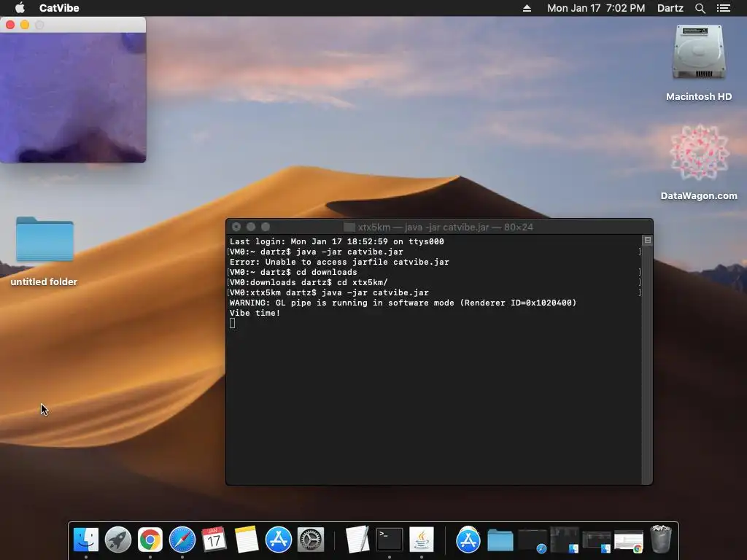Open App Store icon beside Notes

278,540
